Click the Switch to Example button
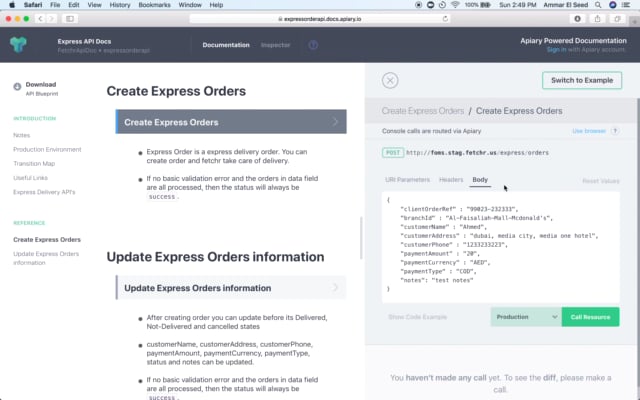The width and height of the screenshot is (640, 400). click(582, 80)
